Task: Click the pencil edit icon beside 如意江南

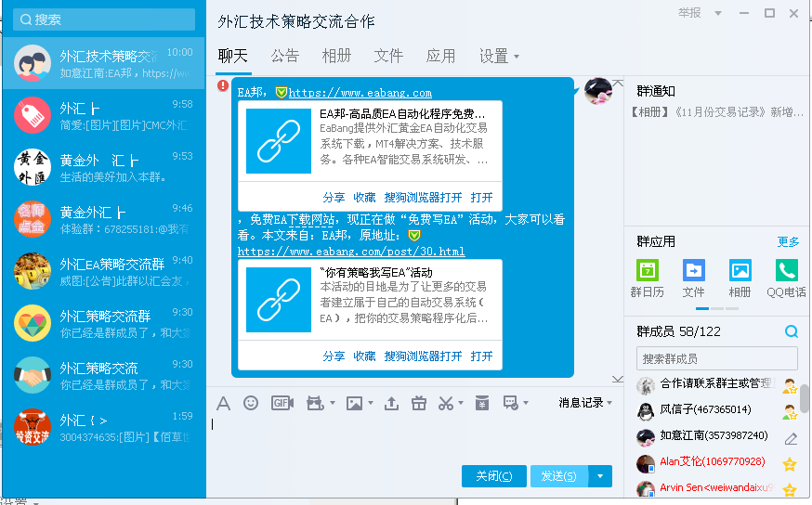Action: point(791,439)
